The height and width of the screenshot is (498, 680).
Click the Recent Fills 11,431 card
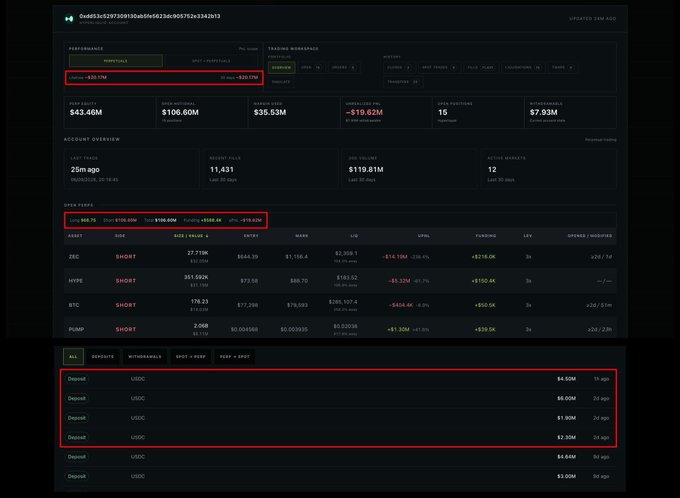coord(270,169)
